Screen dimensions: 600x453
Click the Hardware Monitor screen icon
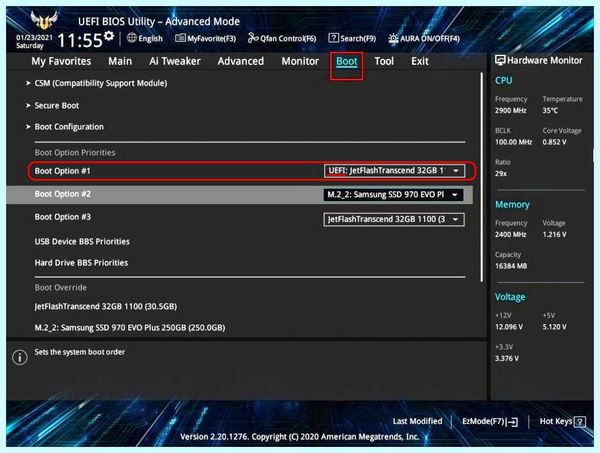click(x=500, y=60)
